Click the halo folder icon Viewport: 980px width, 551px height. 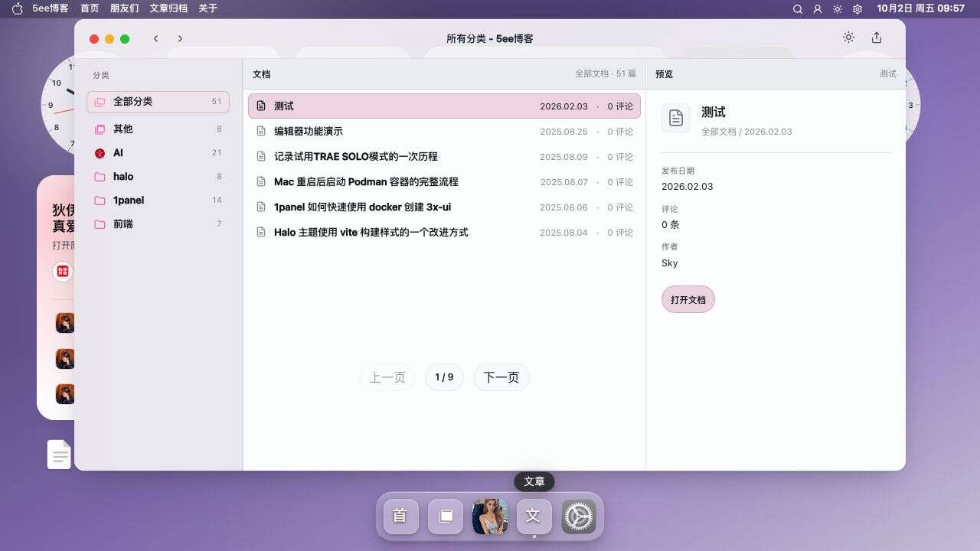[x=100, y=177]
